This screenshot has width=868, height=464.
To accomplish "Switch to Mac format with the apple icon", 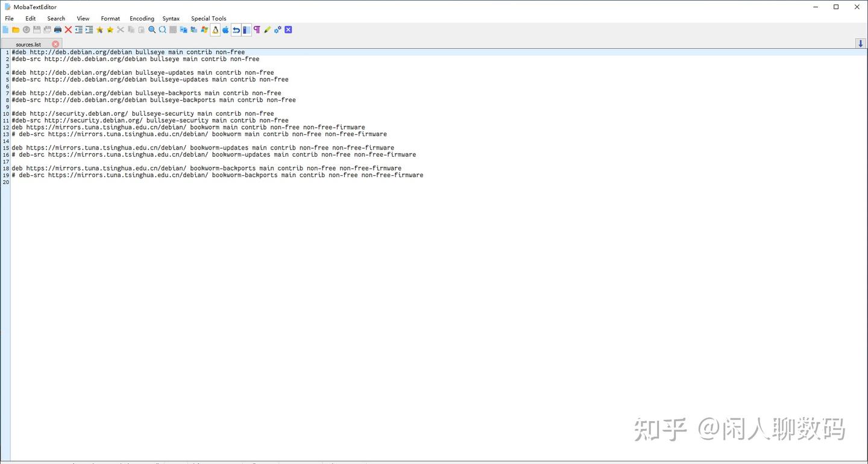I will [x=225, y=30].
